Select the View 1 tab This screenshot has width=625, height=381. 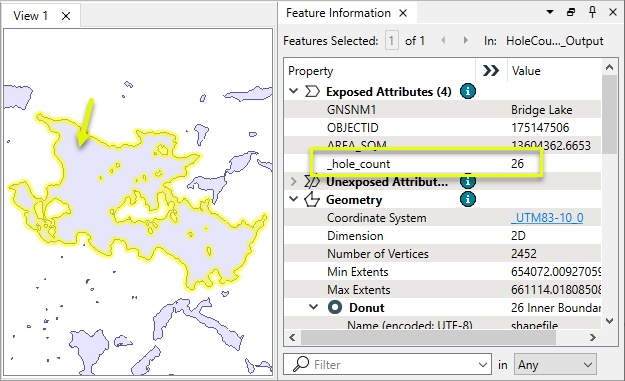(30, 16)
